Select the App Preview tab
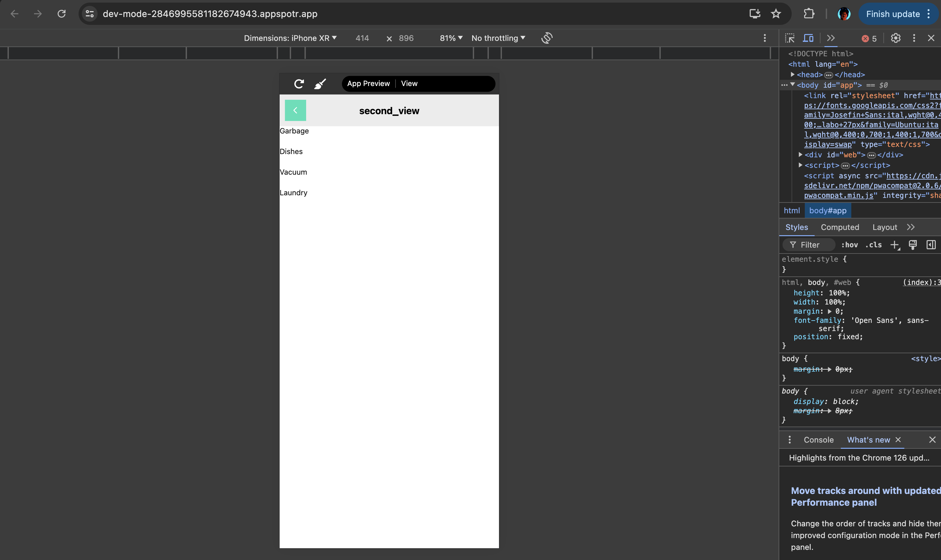 (x=368, y=83)
